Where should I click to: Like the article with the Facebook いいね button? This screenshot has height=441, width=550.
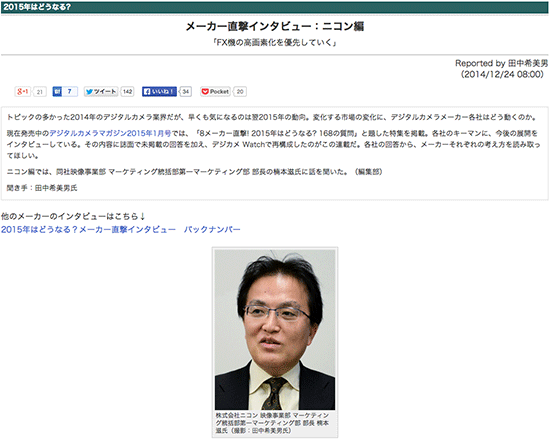point(159,92)
